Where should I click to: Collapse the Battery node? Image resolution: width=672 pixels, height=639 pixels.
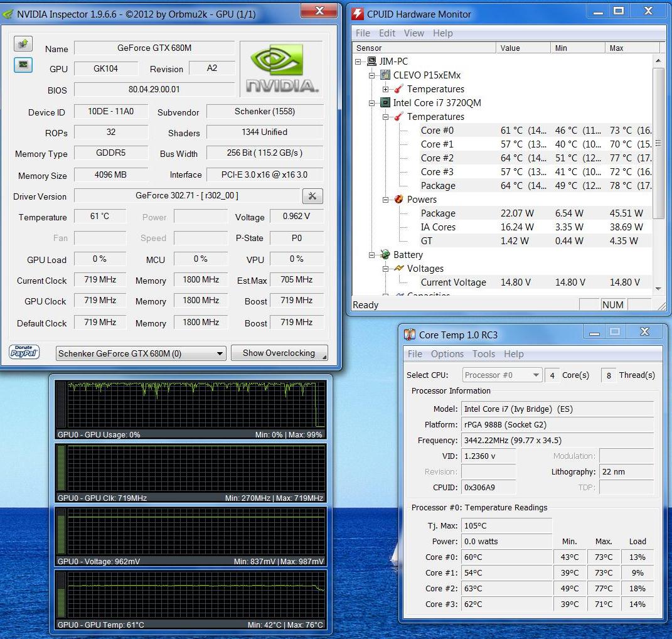click(372, 255)
